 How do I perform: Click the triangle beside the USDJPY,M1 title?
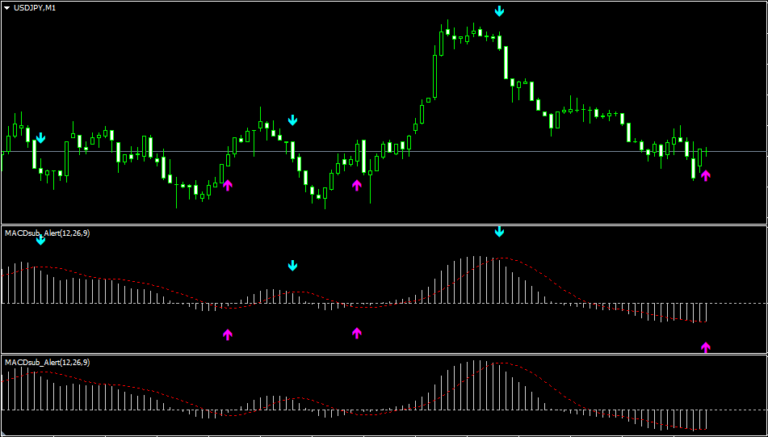coord(8,8)
